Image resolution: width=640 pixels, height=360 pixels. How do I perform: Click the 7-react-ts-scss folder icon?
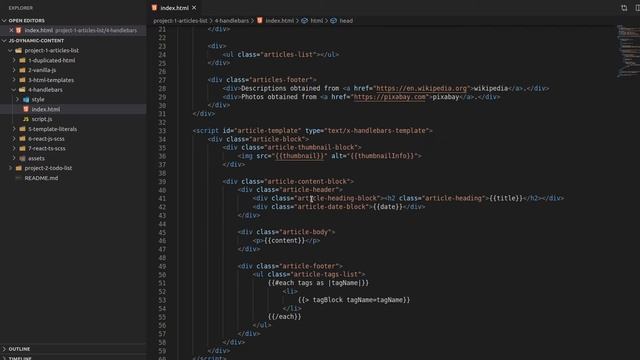(22, 149)
